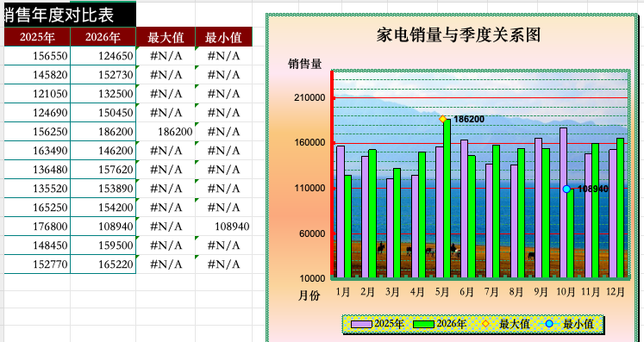This screenshot has width=644, height=342.
Task: Click the 2025年 column header
Action: coord(37,37)
